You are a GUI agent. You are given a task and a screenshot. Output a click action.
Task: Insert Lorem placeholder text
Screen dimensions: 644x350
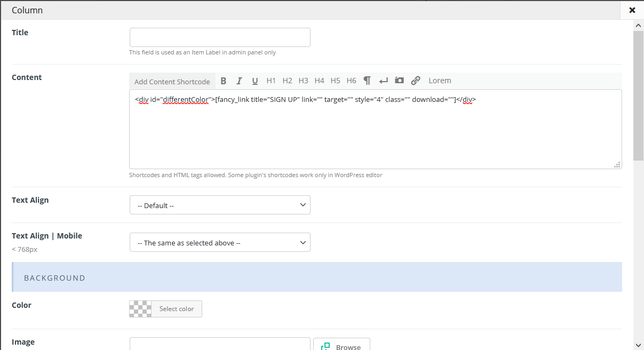tap(440, 81)
